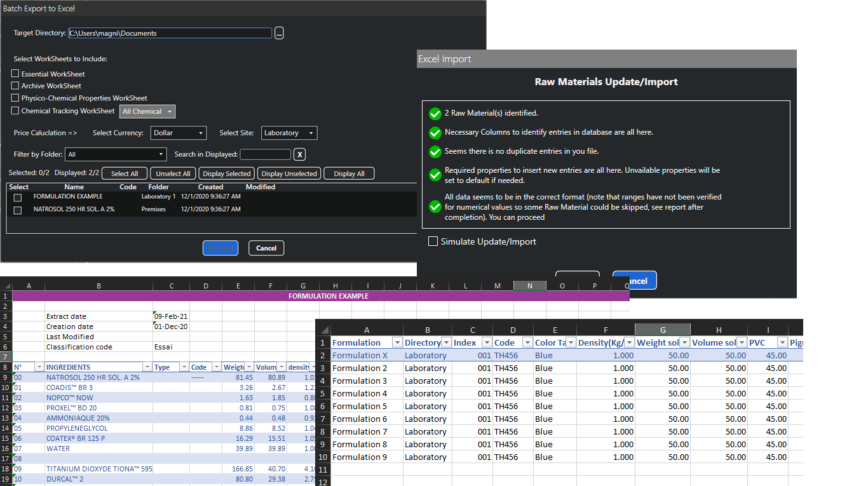The height and width of the screenshot is (486, 868).
Task: Open the N° column filter arrow
Action: [x=39, y=367]
